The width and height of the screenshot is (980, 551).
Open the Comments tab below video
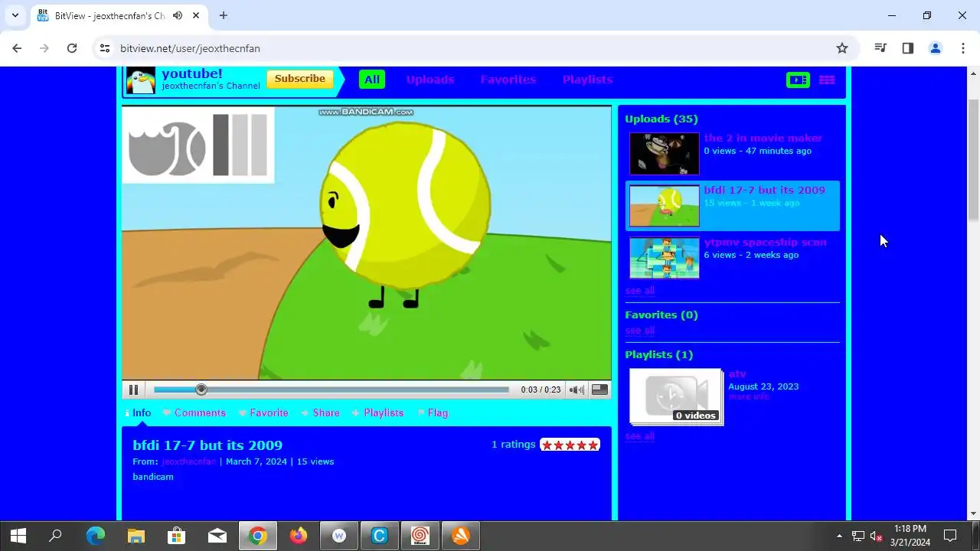(194, 412)
